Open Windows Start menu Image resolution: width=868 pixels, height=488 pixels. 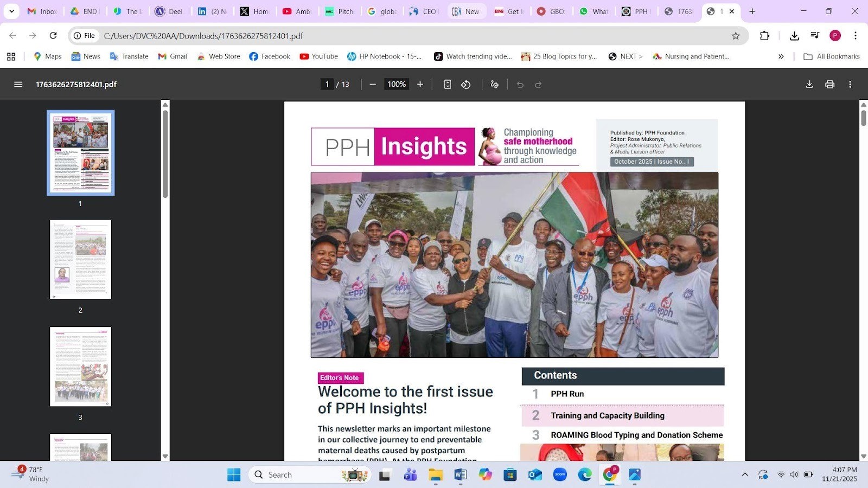(x=234, y=475)
